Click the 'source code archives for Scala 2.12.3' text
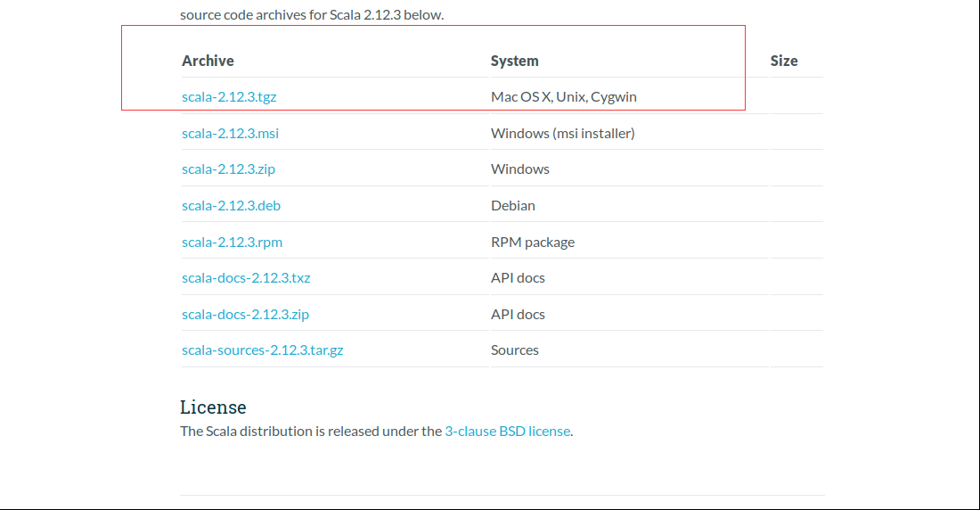This screenshot has height=510, width=980. [x=312, y=14]
